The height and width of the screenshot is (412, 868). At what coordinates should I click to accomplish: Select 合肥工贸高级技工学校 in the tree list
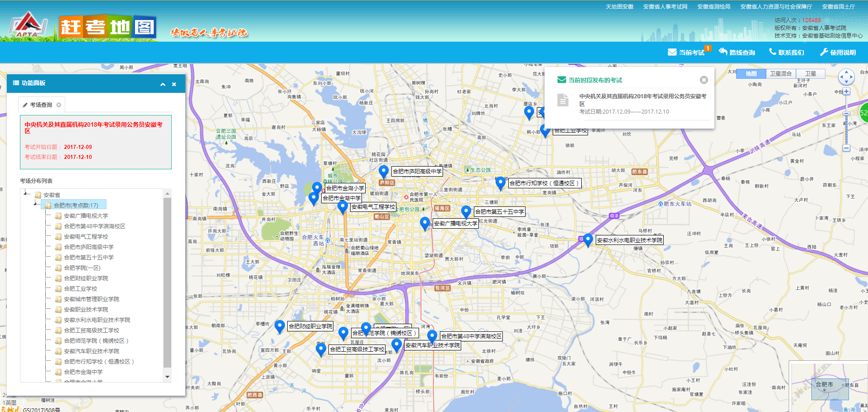click(x=91, y=331)
